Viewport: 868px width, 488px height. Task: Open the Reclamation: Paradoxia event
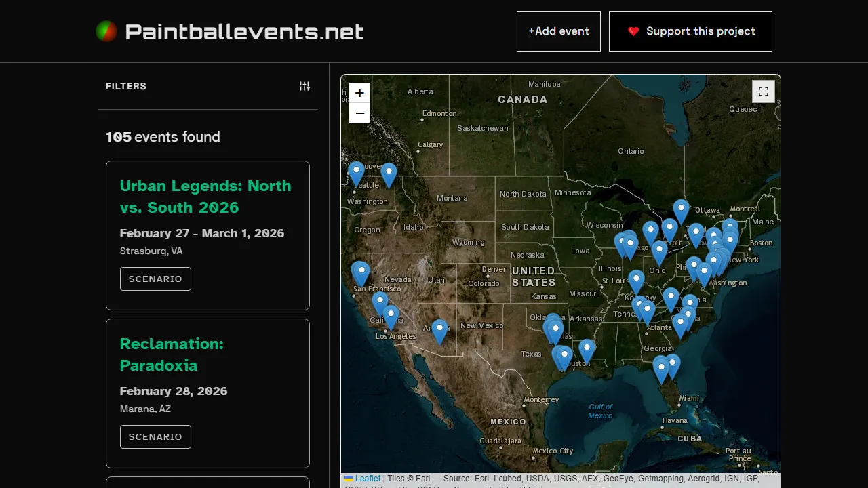click(172, 354)
